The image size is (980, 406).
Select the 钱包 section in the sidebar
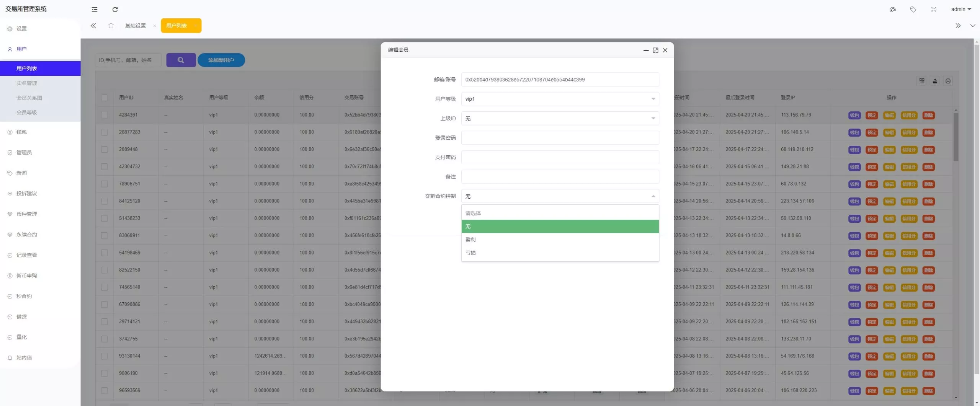(x=21, y=132)
